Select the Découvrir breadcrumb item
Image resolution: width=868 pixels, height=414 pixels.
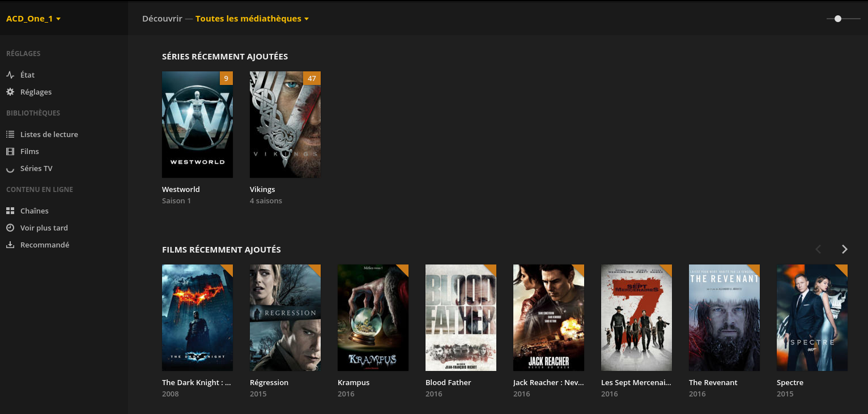[x=162, y=19]
